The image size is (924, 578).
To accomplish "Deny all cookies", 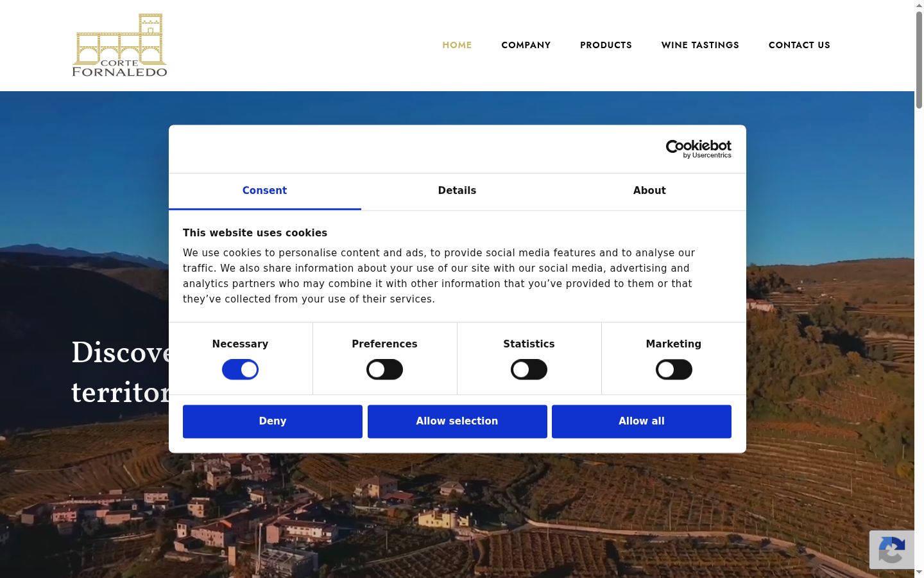I will click(x=273, y=421).
